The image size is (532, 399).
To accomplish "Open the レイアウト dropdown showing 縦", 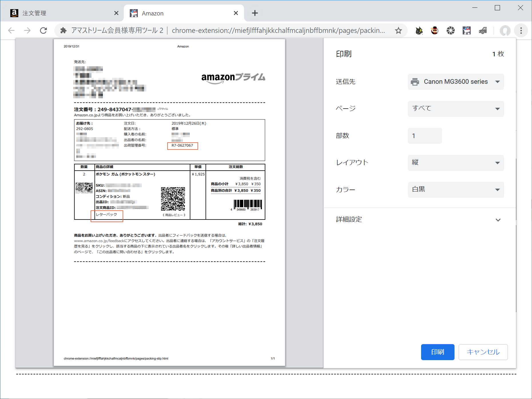I will pyautogui.click(x=456, y=163).
